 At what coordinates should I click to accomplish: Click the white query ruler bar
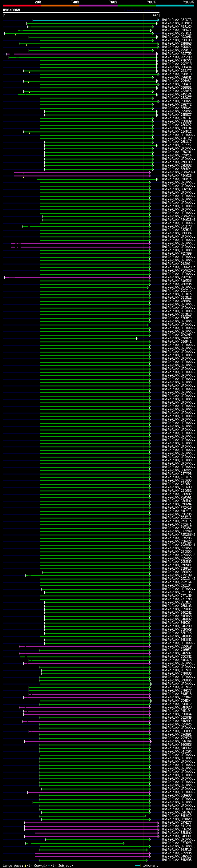point(81,13)
